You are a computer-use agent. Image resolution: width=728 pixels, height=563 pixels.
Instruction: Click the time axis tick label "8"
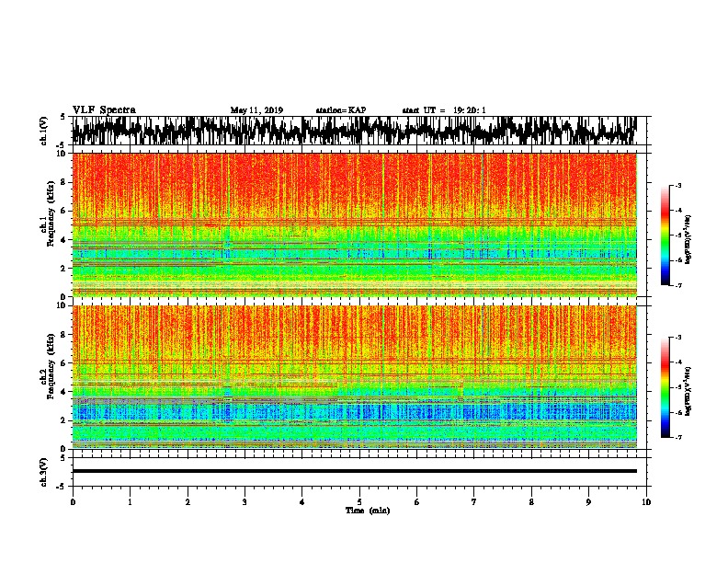coord(531,501)
